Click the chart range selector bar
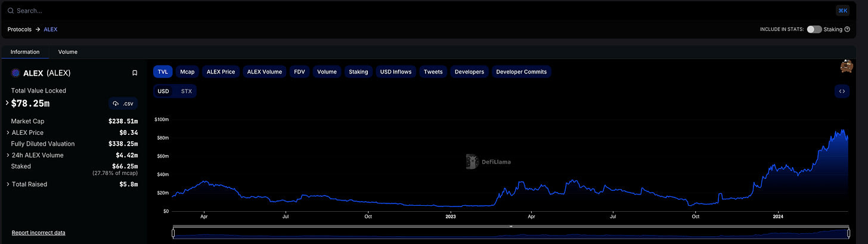 click(x=511, y=233)
